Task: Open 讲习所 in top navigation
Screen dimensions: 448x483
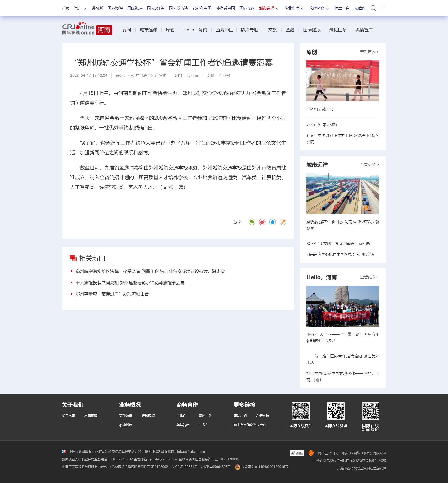Action: coord(97,8)
